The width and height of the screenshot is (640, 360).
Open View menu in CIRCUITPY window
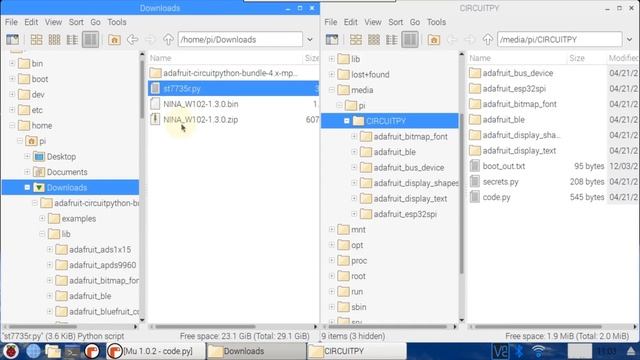click(x=373, y=22)
